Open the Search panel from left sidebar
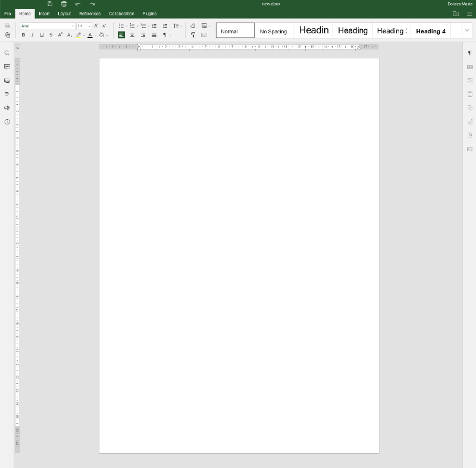This screenshot has width=476, height=468. (7, 53)
